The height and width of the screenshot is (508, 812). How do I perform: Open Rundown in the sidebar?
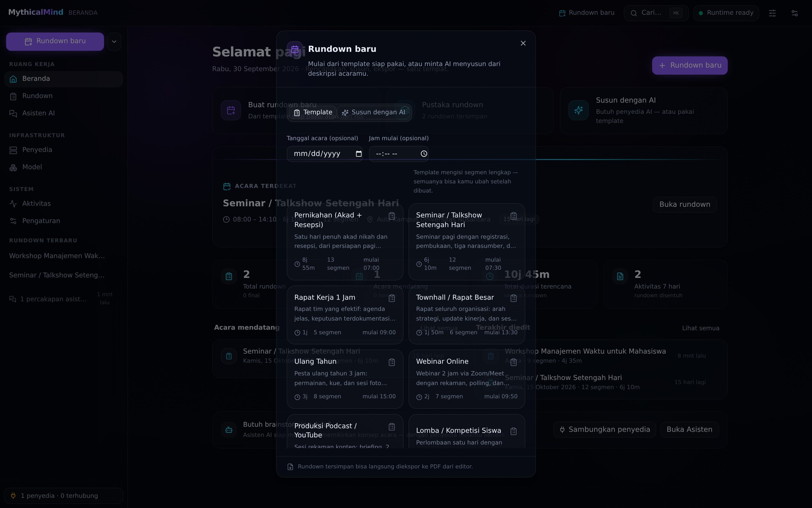point(63,96)
